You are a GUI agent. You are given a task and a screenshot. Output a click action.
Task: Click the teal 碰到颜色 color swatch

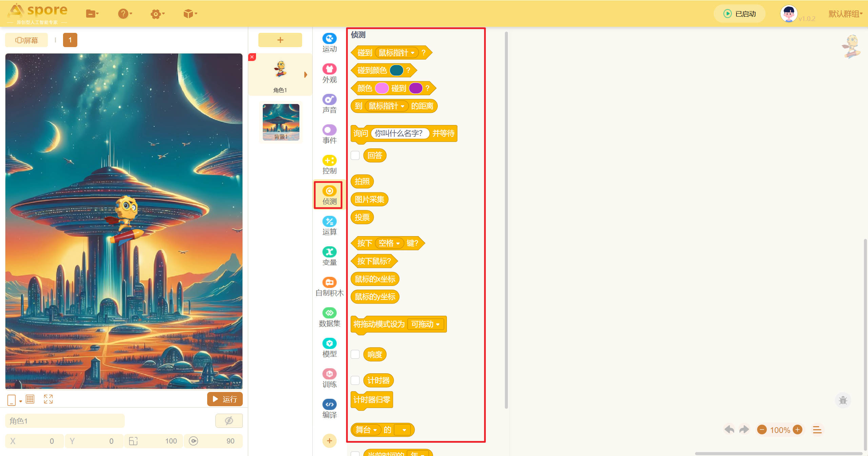(396, 70)
